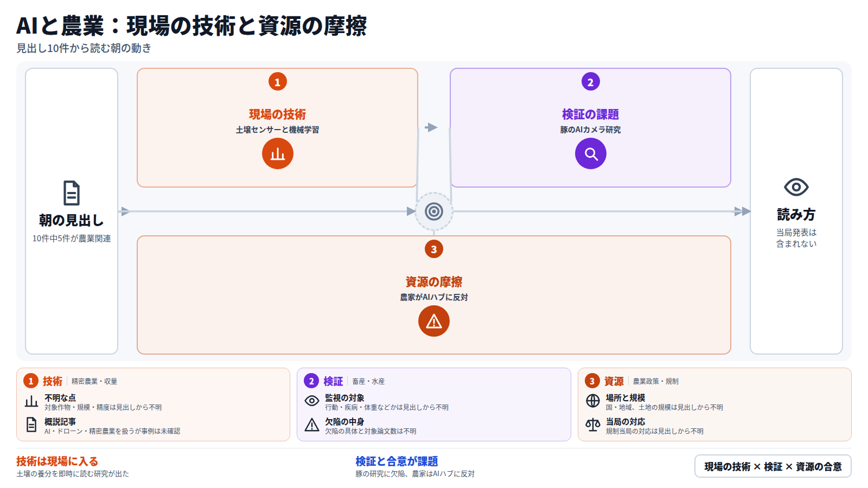Select the 資源の摩擦 card title
This screenshot has width=868, height=488.
(x=434, y=282)
